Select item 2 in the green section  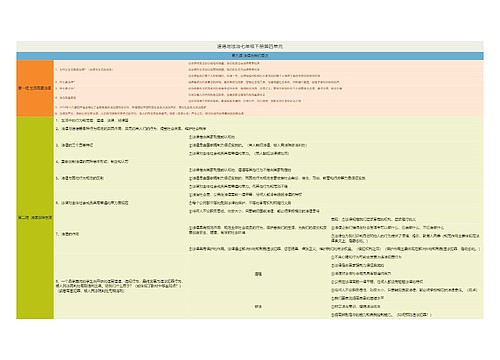point(131,128)
